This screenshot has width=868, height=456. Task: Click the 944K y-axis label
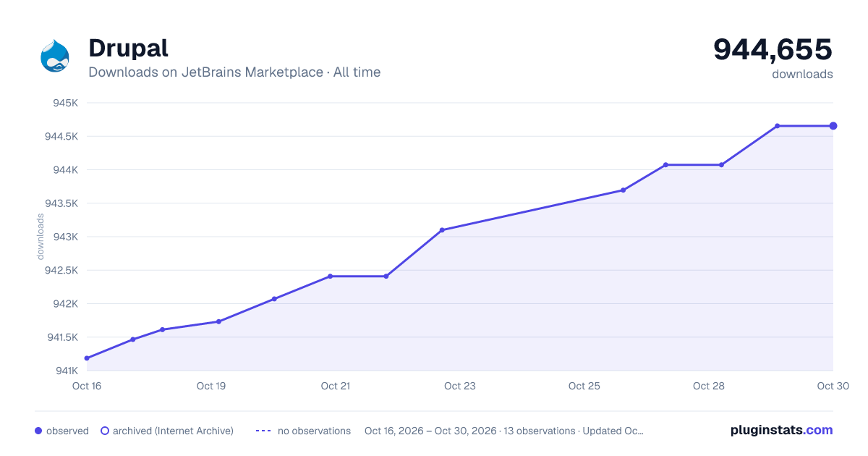(x=65, y=169)
